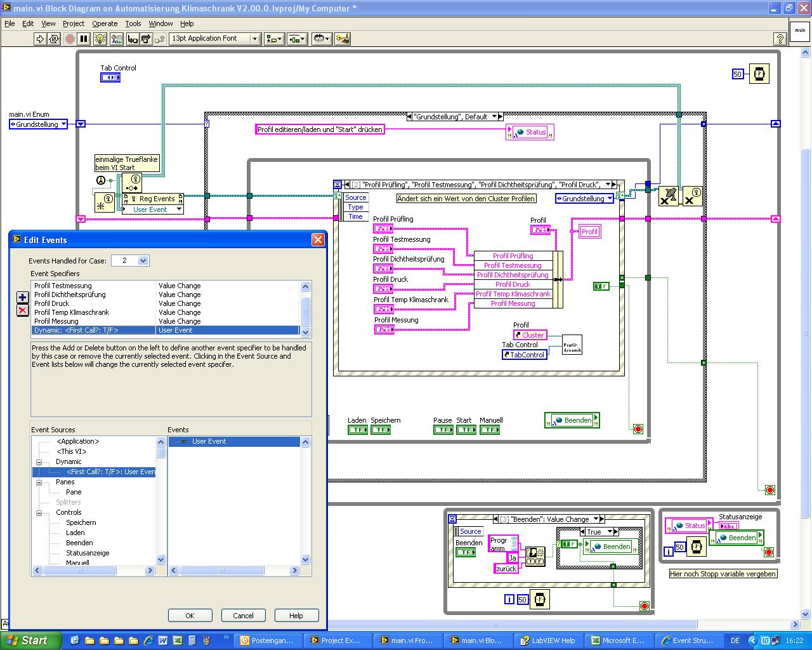Viewport: 812px width, 650px height.
Task: Open the Windows Start menu
Action: pos(30,640)
